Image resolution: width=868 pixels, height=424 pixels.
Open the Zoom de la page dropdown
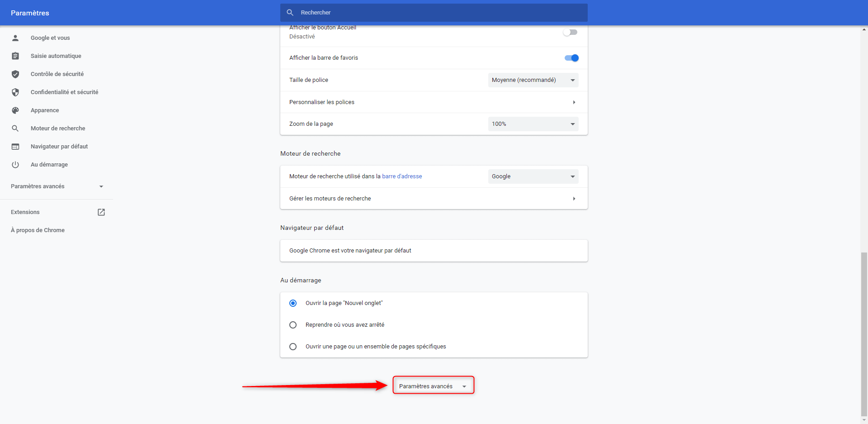[x=533, y=124]
